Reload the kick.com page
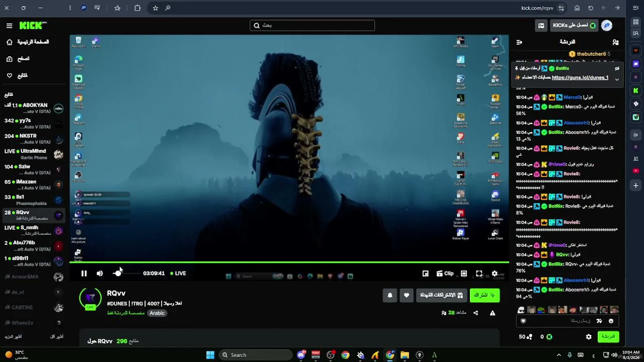The height and width of the screenshot is (362, 644). (x=591, y=8)
